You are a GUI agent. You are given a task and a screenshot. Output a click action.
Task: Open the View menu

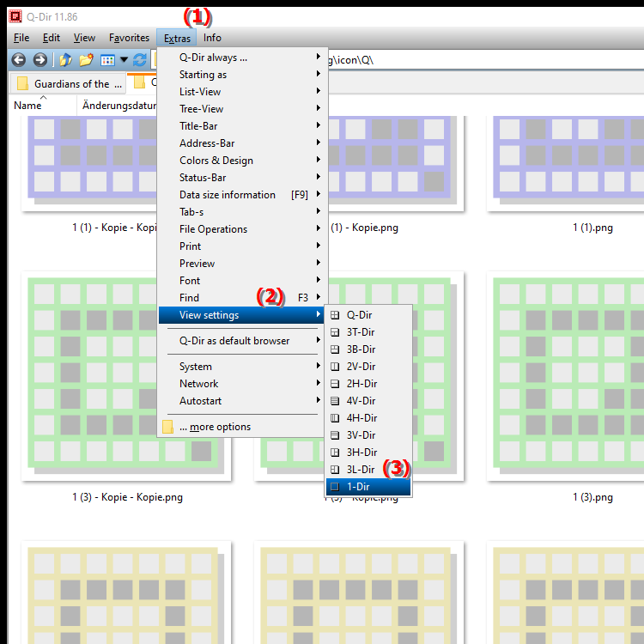(84, 38)
